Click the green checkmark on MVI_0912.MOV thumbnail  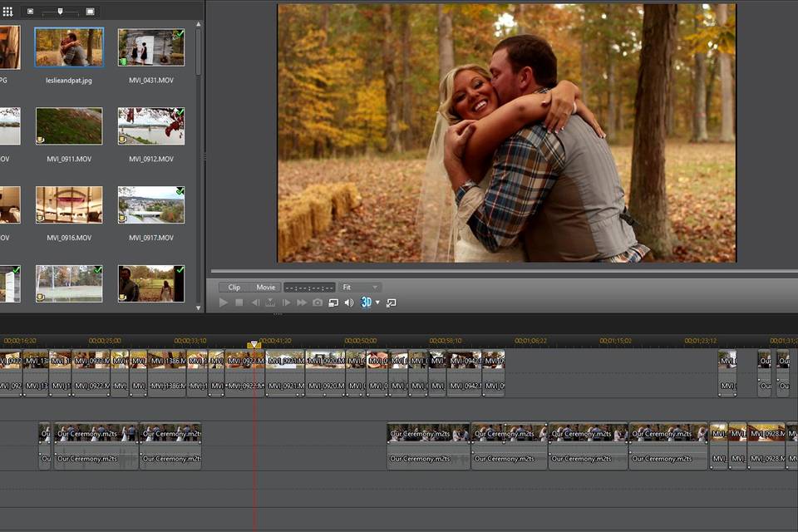coord(179,112)
